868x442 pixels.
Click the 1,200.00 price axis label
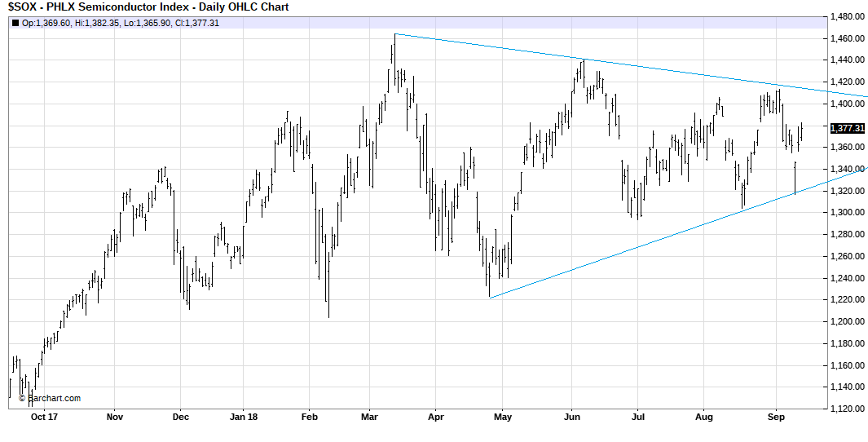[848, 322]
